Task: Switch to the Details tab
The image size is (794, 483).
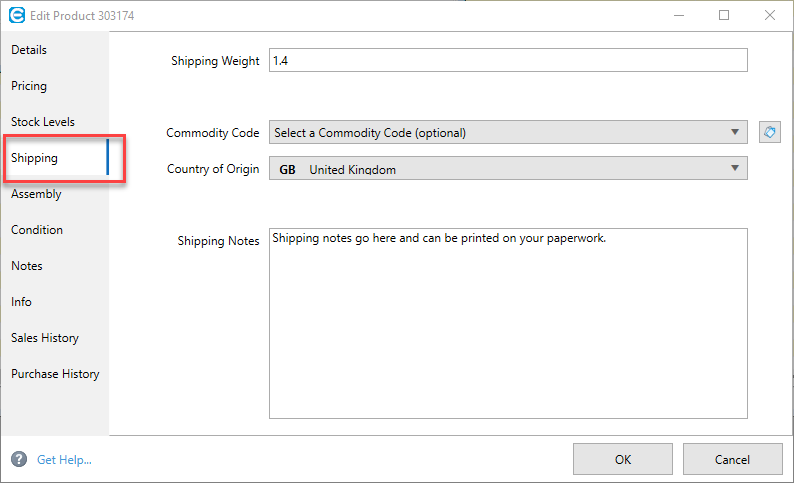Action: (x=29, y=50)
